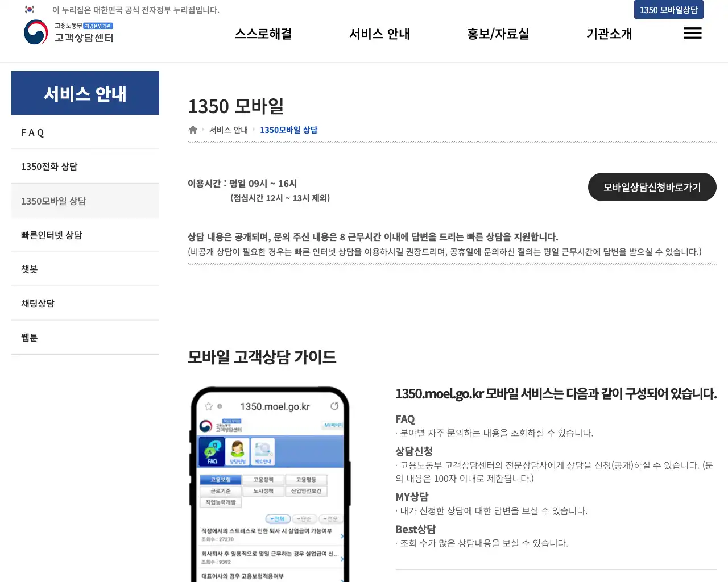Open 챗봇 from the sidebar
The height and width of the screenshot is (582, 728).
(29, 269)
